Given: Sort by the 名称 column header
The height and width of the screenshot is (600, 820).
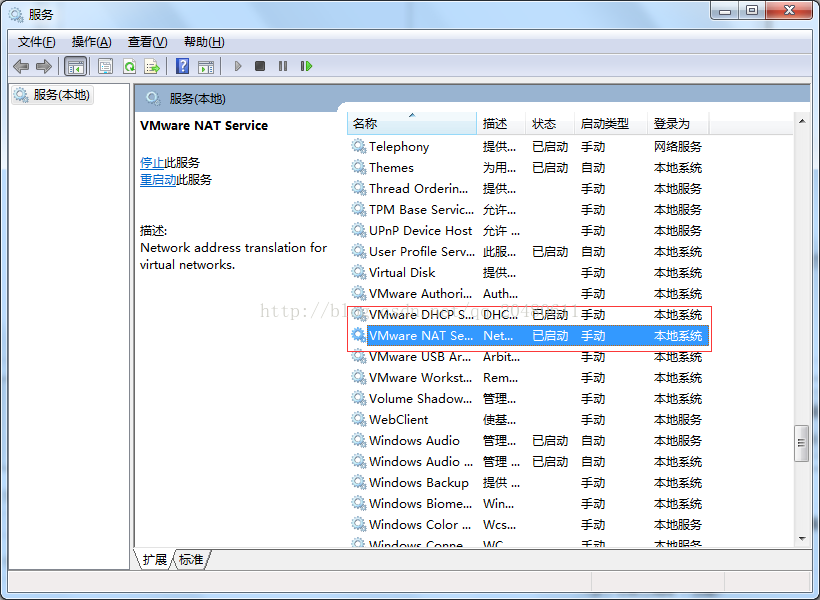Looking at the screenshot, I should [x=412, y=123].
